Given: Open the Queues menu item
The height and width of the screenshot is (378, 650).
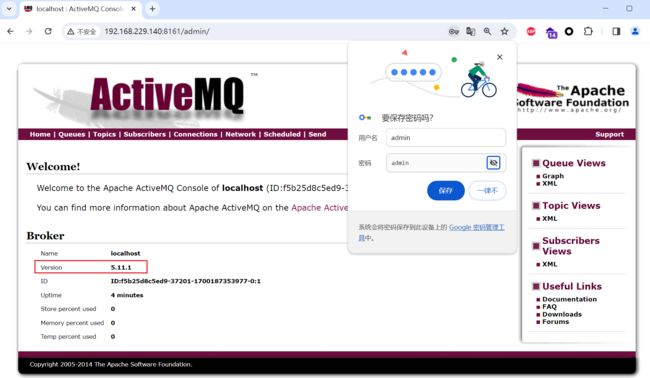Looking at the screenshot, I should coord(71,134).
